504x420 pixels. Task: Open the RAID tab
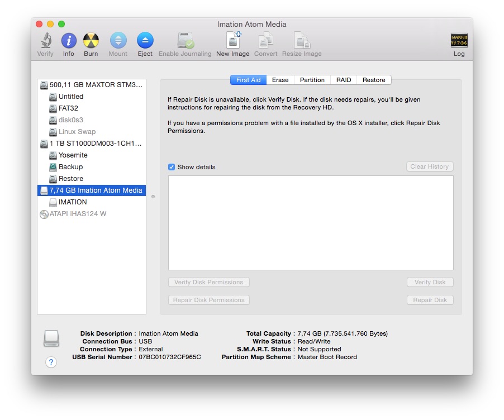point(344,80)
